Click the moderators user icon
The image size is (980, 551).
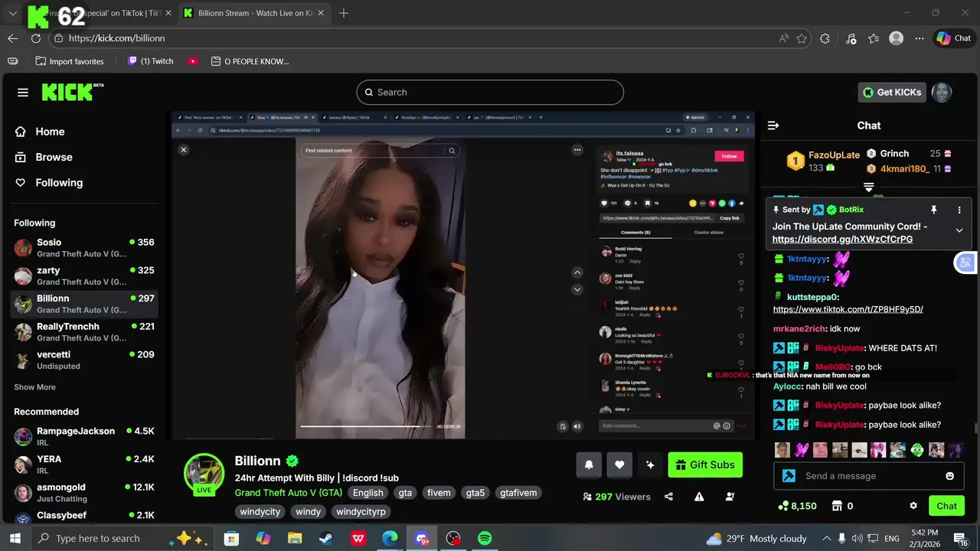point(730,497)
